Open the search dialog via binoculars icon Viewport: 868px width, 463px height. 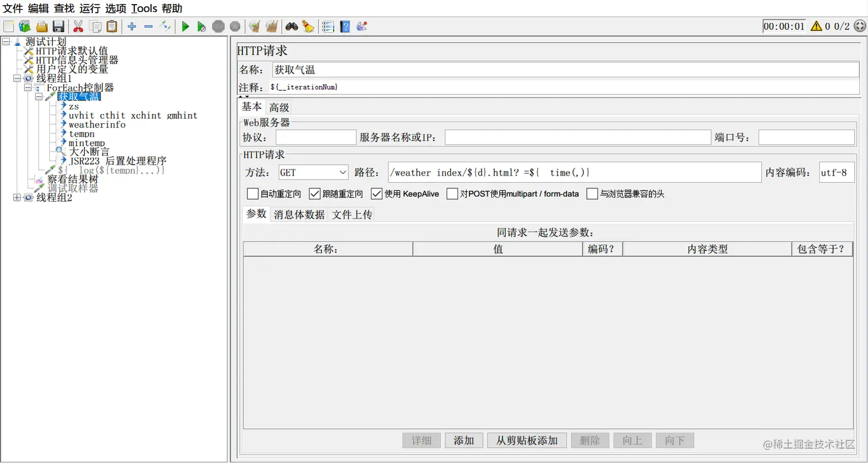point(292,26)
